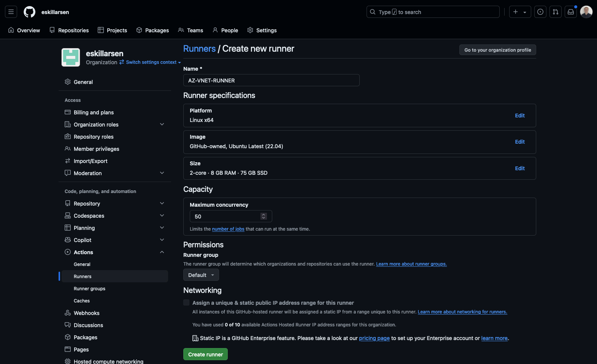The height and width of the screenshot is (364, 597).
Task: Edit the Image specification
Action: pyautogui.click(x=520, y=142)
